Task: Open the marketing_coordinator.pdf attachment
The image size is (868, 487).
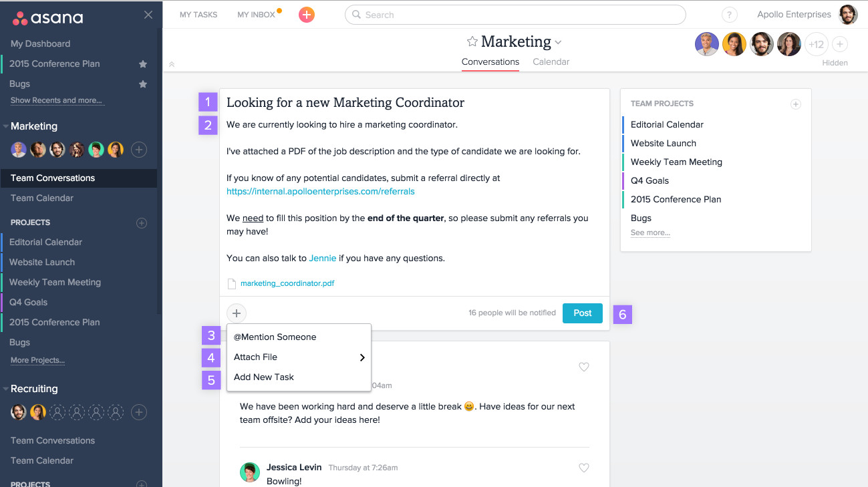Action: point(286,283)
